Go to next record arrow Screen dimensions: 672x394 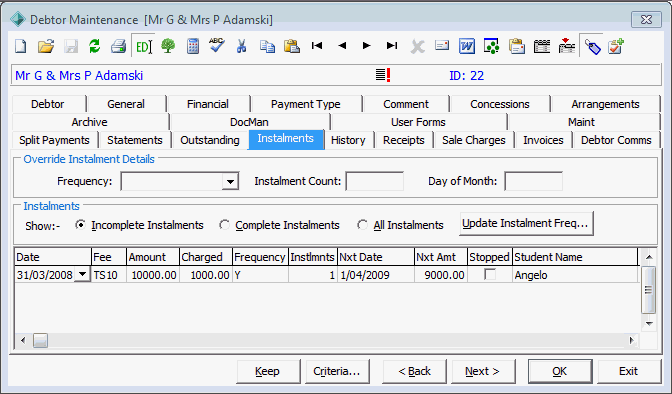point(366,45)
